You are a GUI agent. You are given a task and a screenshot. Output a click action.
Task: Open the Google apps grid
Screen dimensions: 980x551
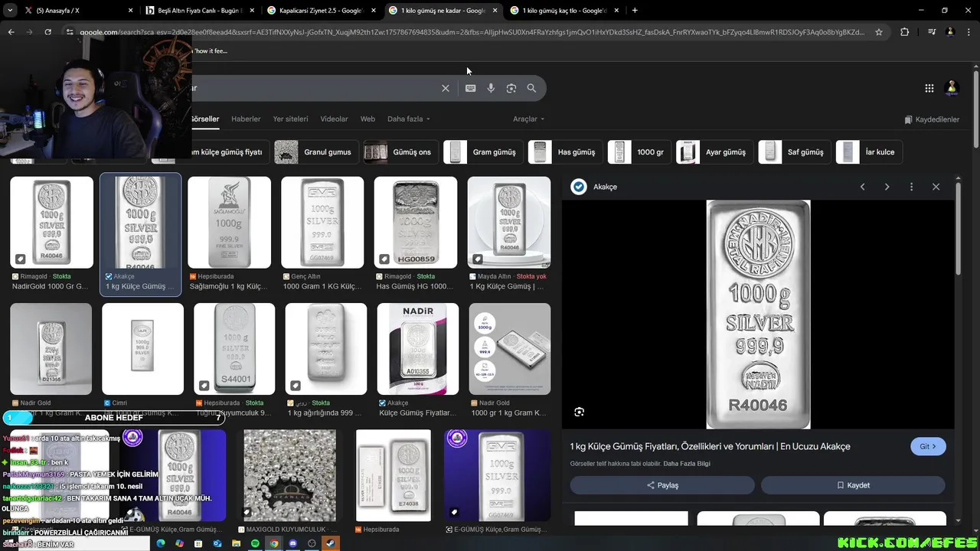(929, 88)
